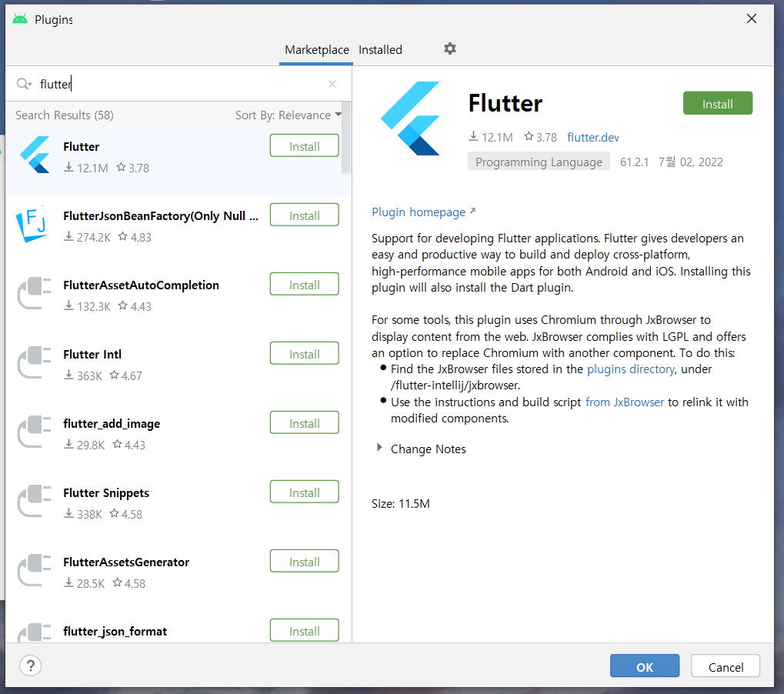Select the flutter_json_format result name
Screen dimensions: 784x694
coord(115,632)
